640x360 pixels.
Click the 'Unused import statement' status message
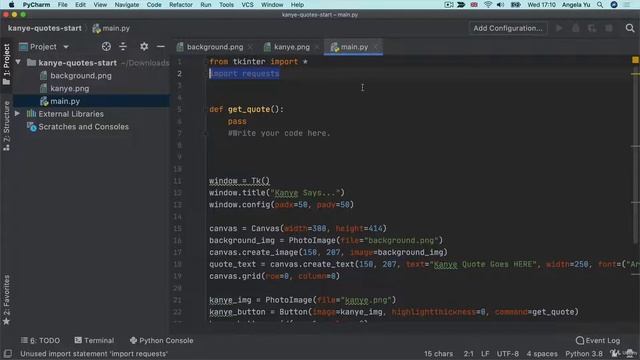pyautogui.click(x=94, y=353)
